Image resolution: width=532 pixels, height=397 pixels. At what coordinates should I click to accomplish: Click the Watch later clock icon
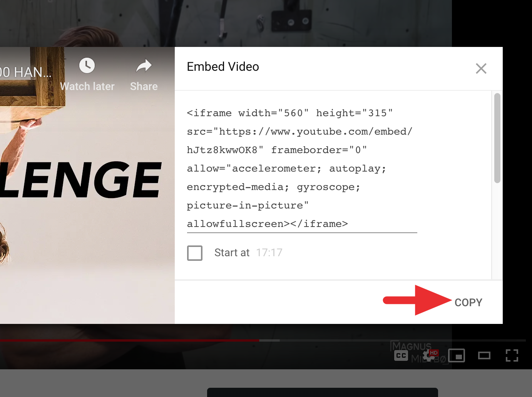87,65
